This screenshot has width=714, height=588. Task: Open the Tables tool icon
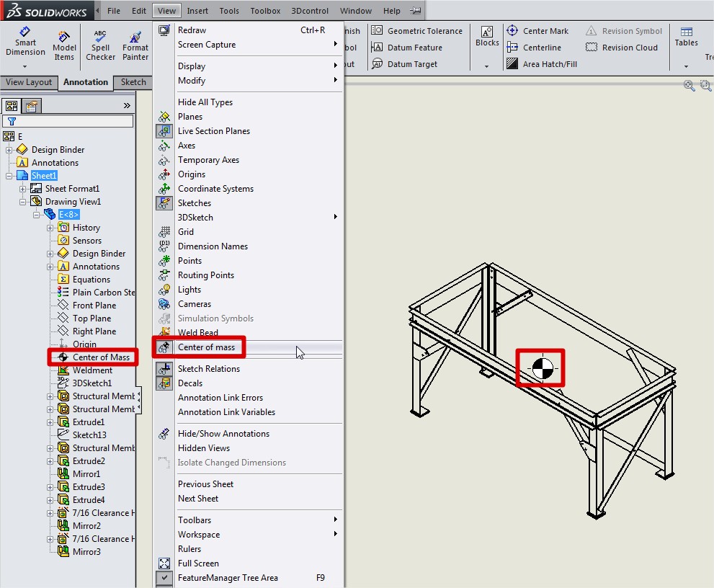click(x=686, y=32)
